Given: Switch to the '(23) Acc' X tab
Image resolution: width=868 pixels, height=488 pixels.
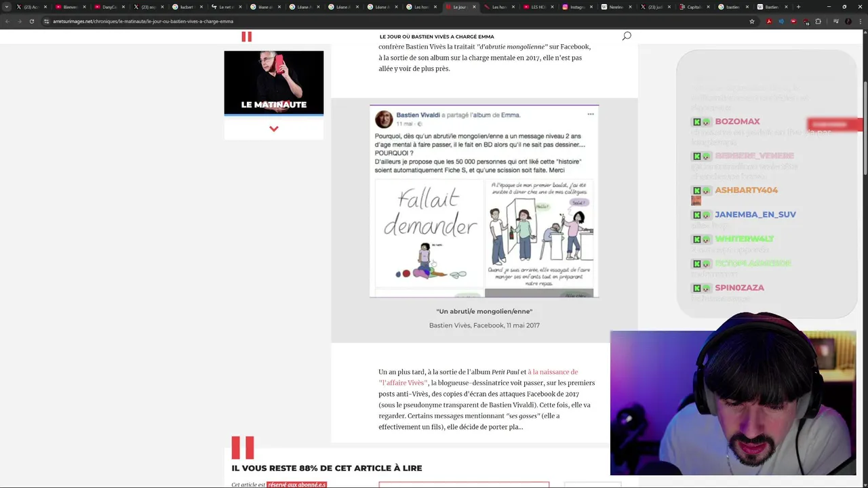Looking at the screenshot, I should pyautogui.click(x=31, y=7).
